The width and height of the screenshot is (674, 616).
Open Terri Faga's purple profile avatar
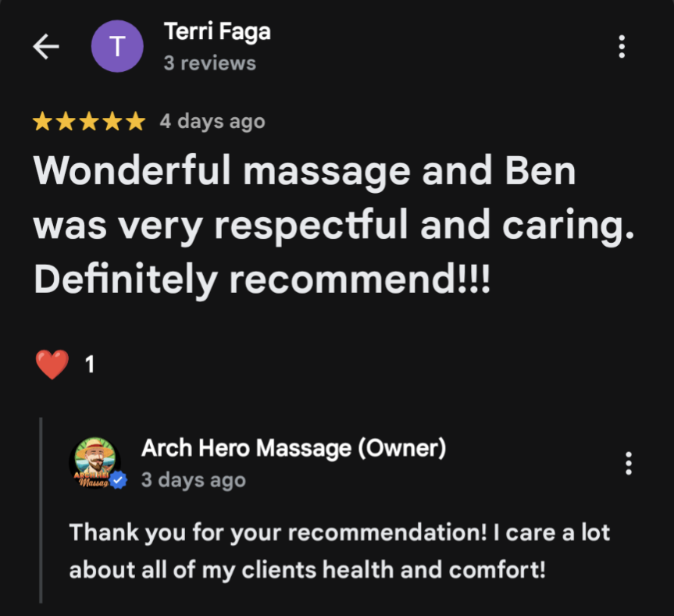[x=117, y=46]
